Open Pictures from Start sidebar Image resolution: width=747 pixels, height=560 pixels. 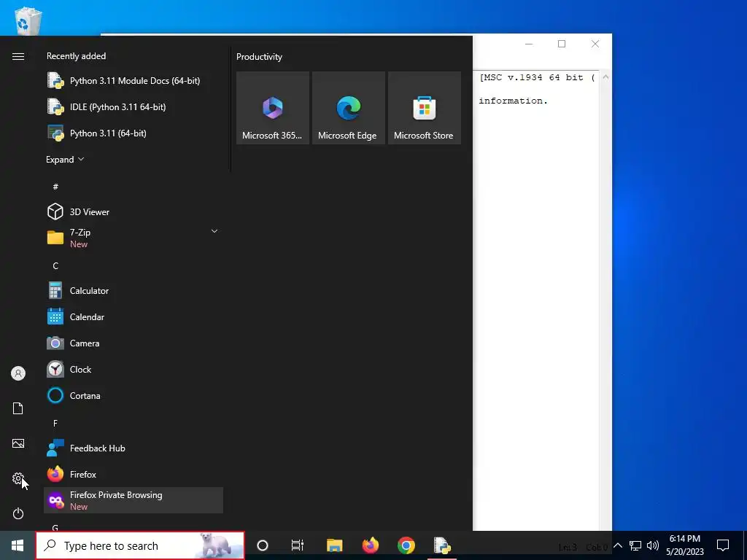click(18, 443)
